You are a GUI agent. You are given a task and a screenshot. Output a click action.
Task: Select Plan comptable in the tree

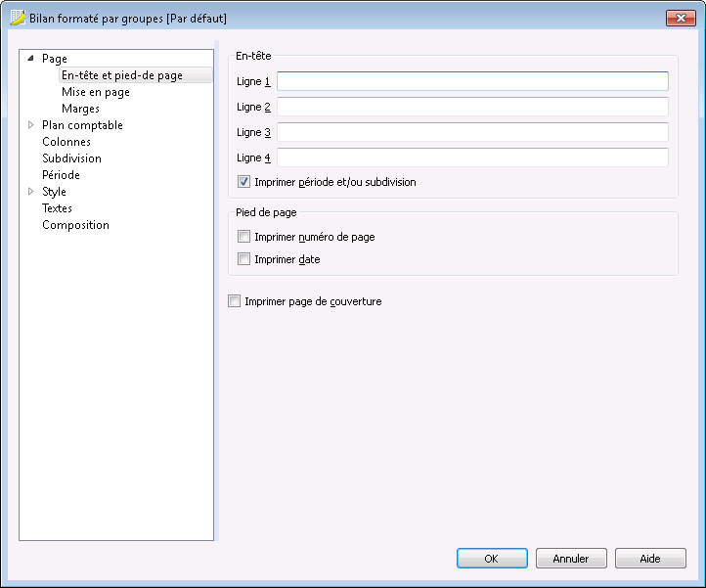click(82, 125)
